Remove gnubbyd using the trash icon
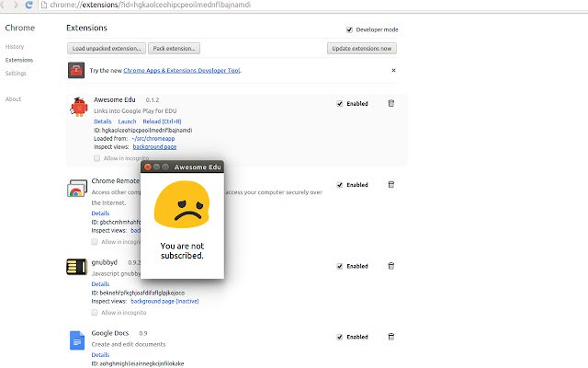Screen dimensions: 588x368 [x=390, y=266]
